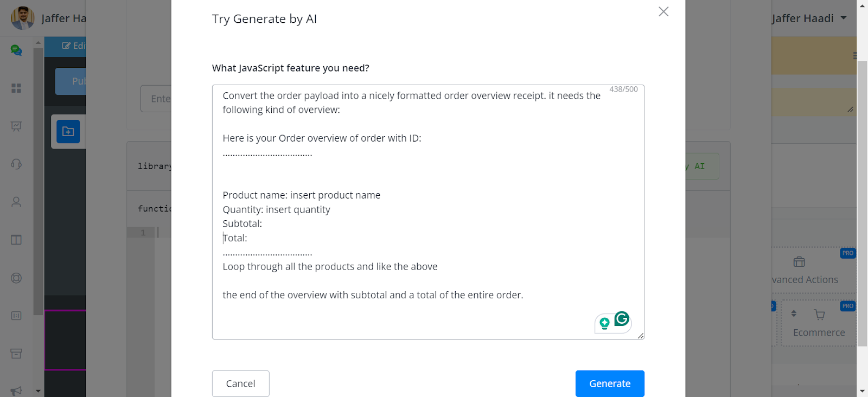Click the Cancel button
This screenshot has height=397, width=868.
(240, 383)
